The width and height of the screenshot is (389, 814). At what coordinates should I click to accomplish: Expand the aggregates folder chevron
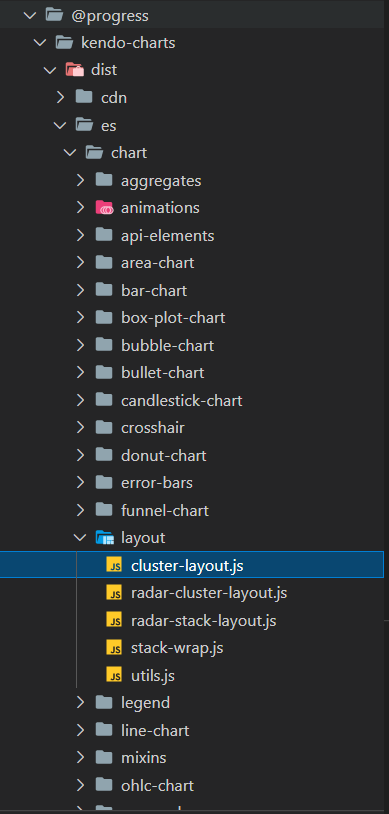[80, 180]
